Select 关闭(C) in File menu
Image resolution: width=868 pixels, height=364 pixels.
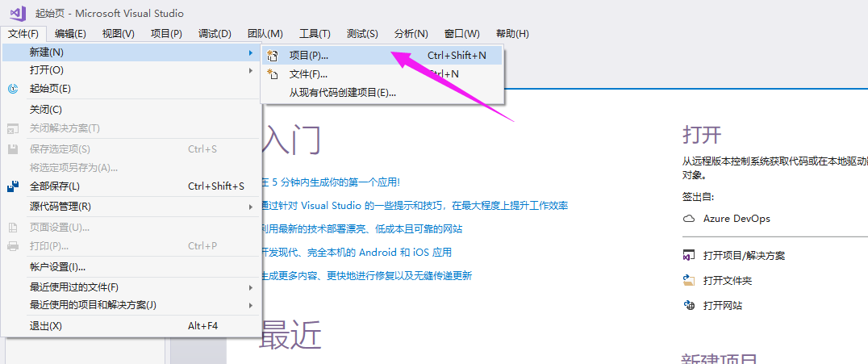[131, 110]
